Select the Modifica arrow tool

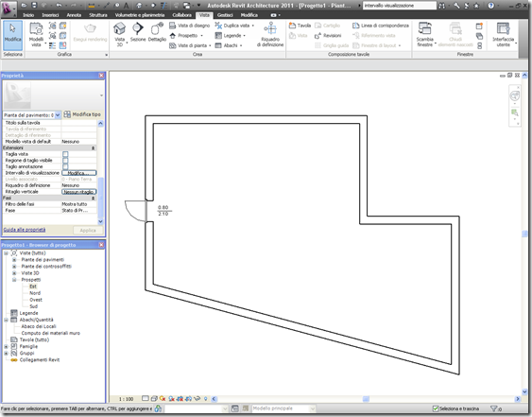(12, 35)
